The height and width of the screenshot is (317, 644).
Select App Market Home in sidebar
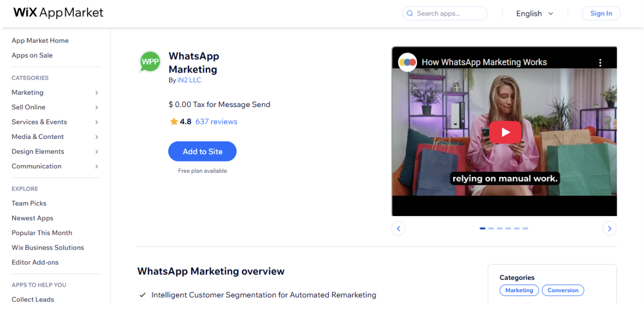40,40
